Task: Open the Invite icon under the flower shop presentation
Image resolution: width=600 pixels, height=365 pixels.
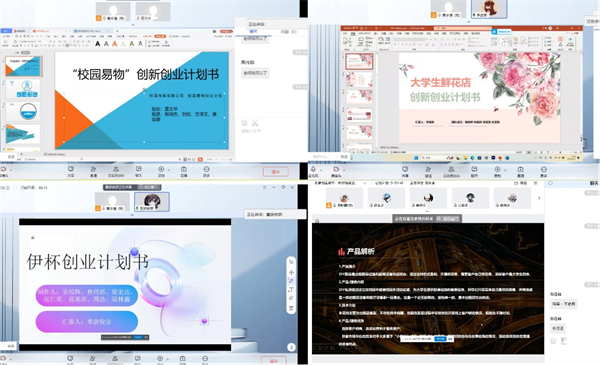Action: point(428,171)
